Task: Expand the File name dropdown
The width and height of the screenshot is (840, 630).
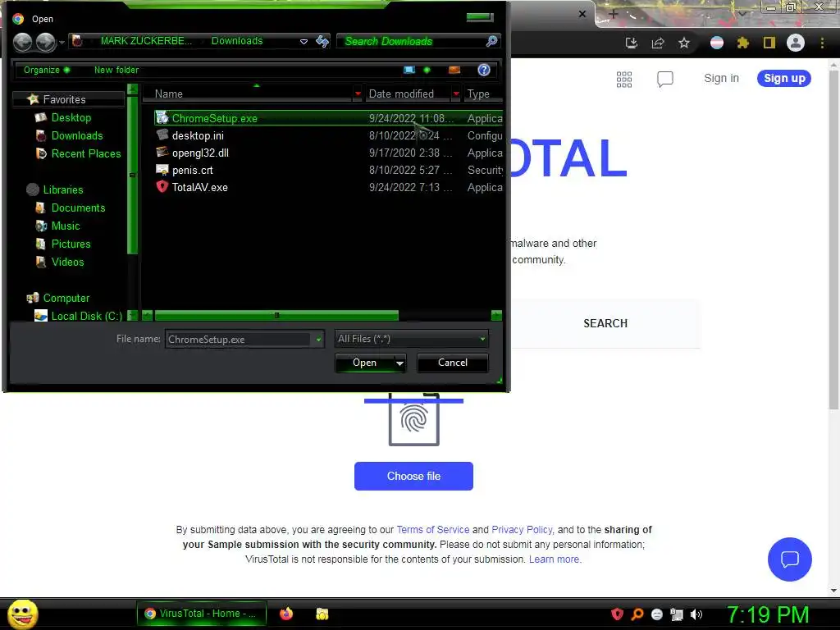Action: pos(318,339)
